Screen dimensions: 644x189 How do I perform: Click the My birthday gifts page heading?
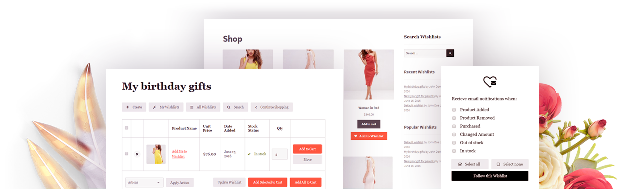tap(167, 86)
